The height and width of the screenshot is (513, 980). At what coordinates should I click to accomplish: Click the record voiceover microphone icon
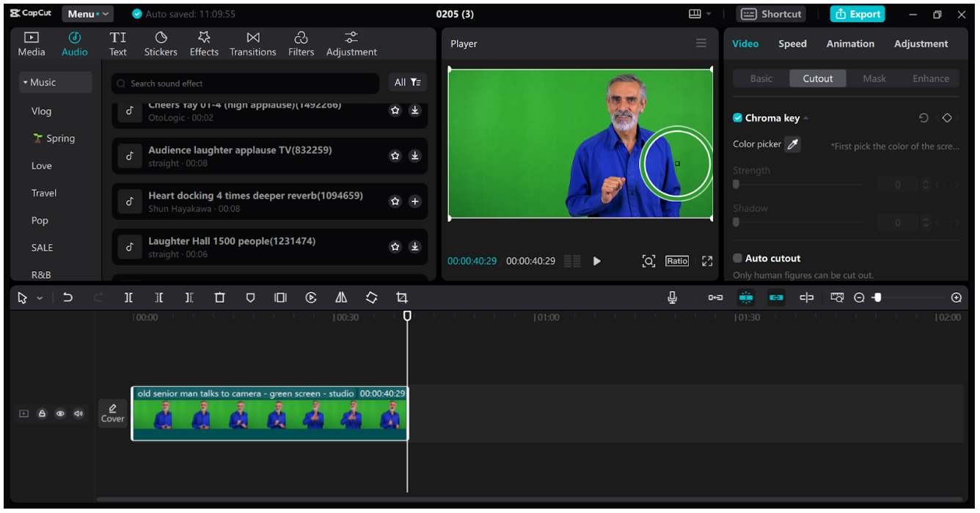(x=672, y=298)
